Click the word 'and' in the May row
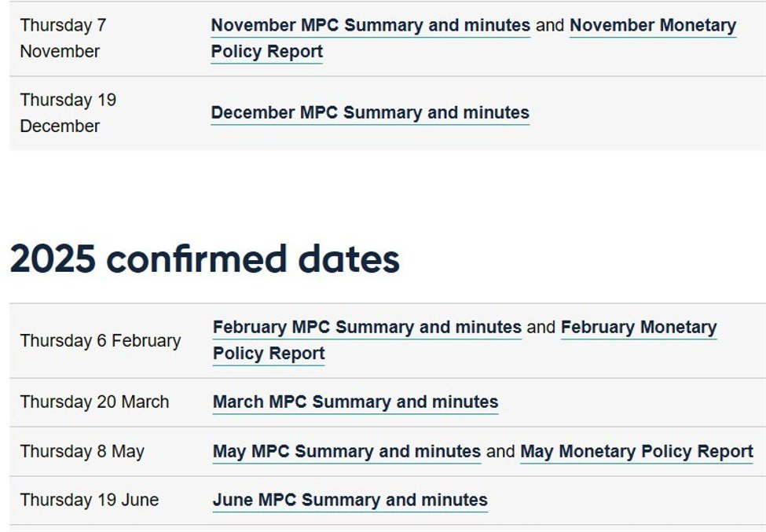 point(500,452)
